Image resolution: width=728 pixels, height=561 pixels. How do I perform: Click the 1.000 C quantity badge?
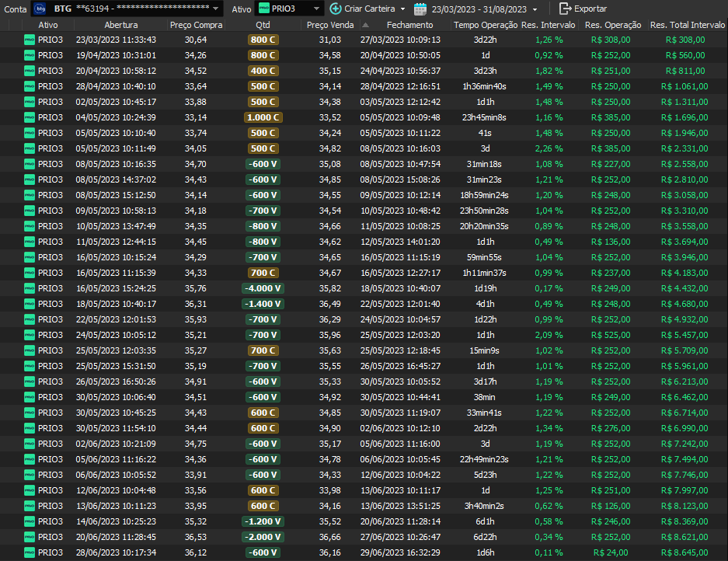point(263,117)
